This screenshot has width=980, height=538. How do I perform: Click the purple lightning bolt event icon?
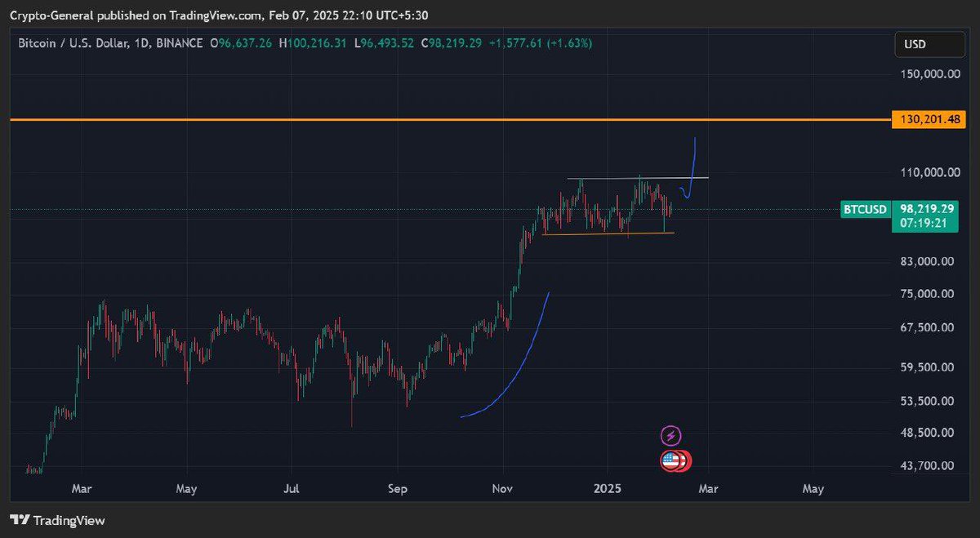tap(670, 436)
